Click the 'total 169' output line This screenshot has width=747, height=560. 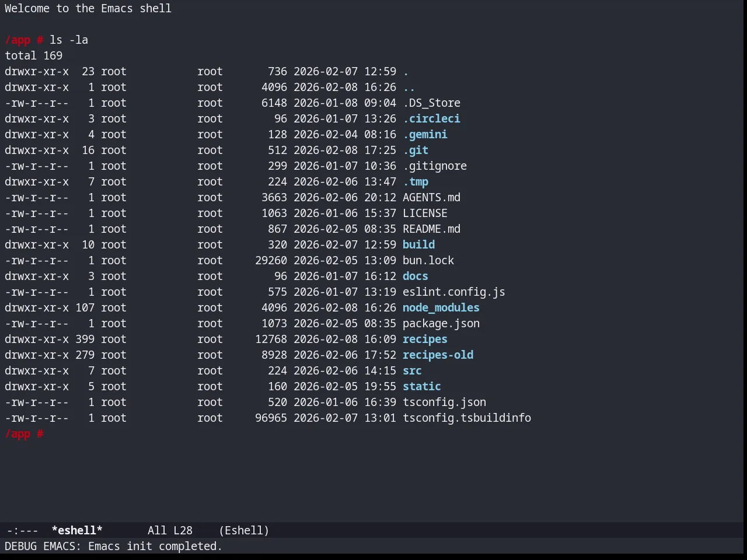(x=34, y=55)
